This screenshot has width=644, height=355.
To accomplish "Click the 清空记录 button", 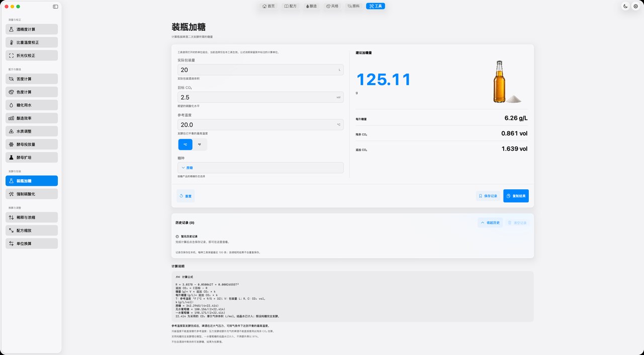I will 517,223.
